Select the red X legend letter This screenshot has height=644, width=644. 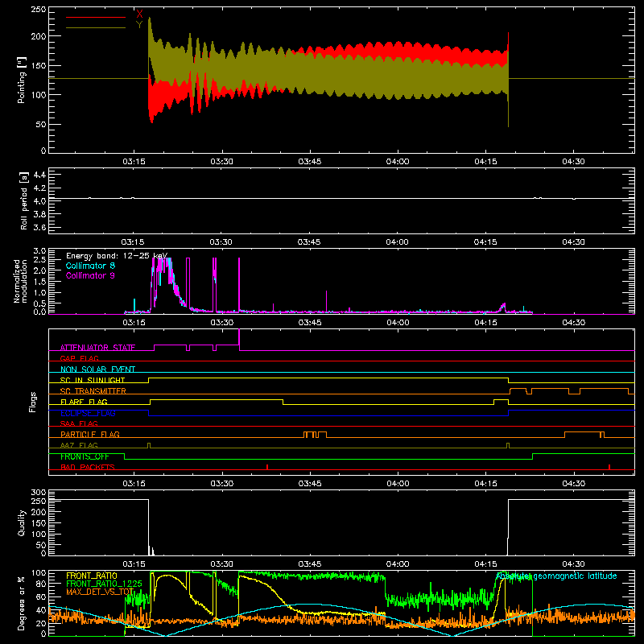pos(139,14)
